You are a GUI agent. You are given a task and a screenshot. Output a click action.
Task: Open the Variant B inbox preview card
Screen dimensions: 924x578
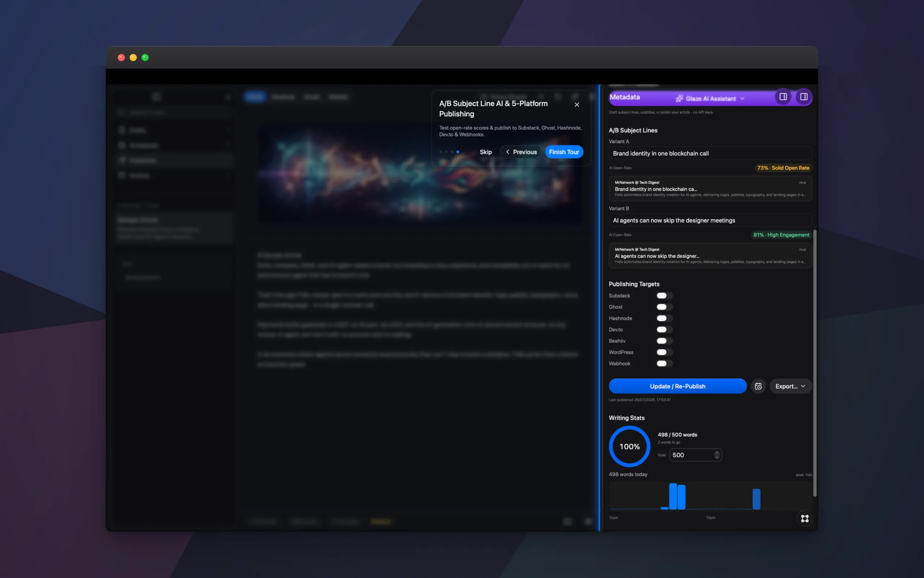[710, 255]
